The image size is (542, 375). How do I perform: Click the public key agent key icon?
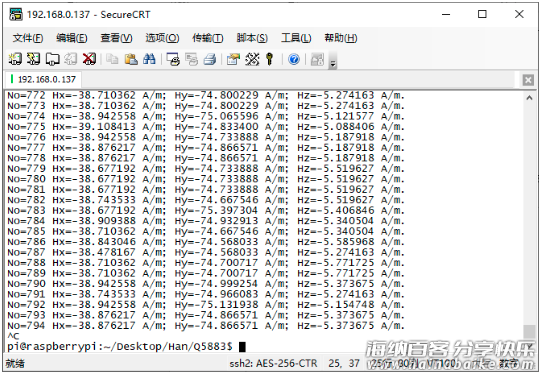270,59
